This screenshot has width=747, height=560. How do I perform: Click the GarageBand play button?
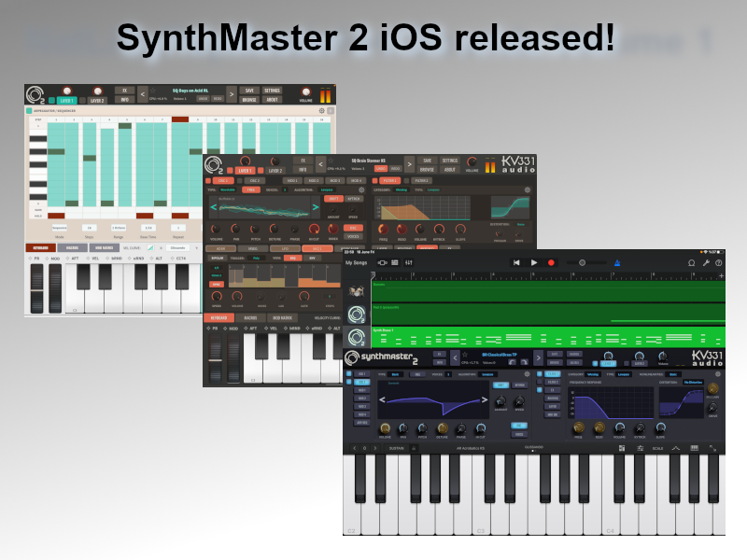[533, 262]
